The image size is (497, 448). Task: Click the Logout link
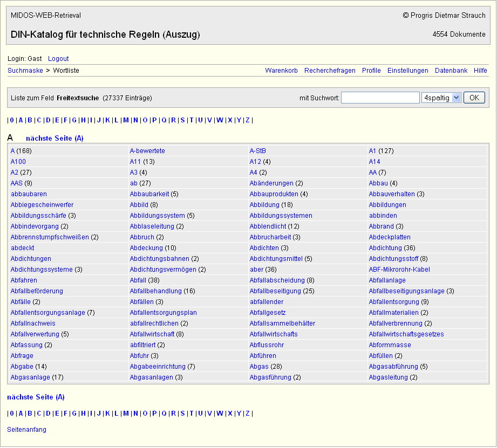[58, 58]
